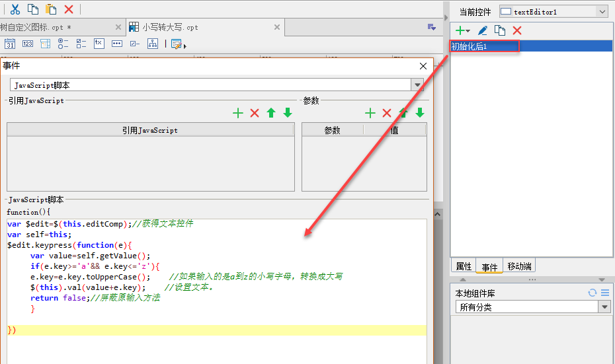Click the code line 'var self=this;'
The width and height of the screenshot is (615, 364).
pos(39,235)
